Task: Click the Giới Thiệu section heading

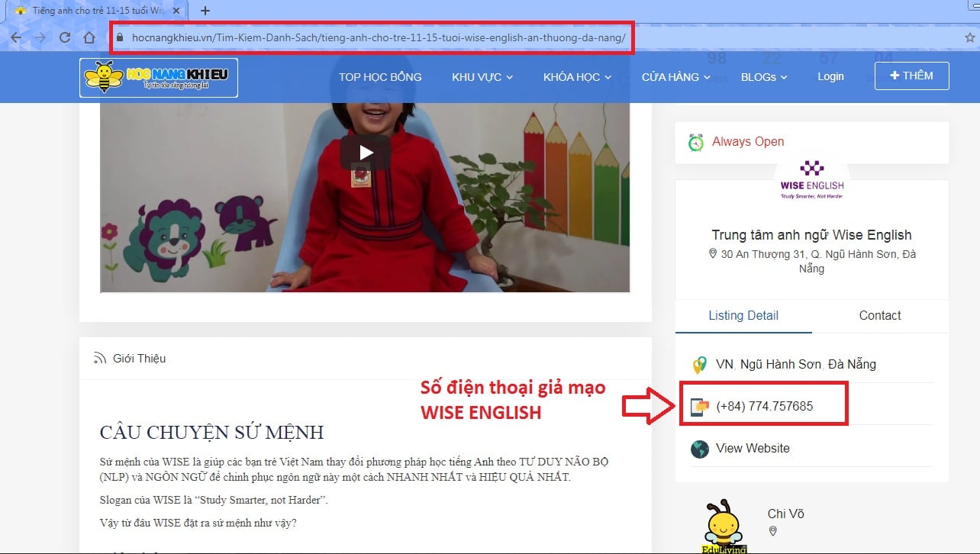Action: pos(140,358)
